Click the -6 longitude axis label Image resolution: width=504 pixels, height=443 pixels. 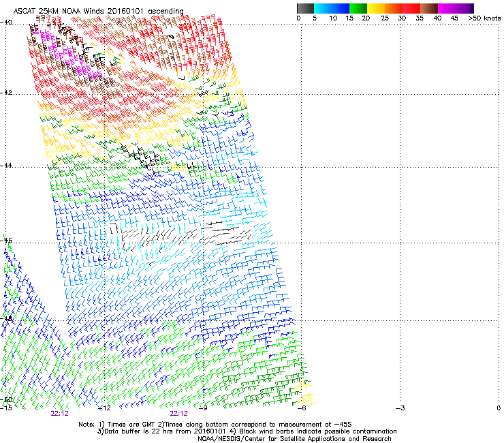[x=302, y=408]
